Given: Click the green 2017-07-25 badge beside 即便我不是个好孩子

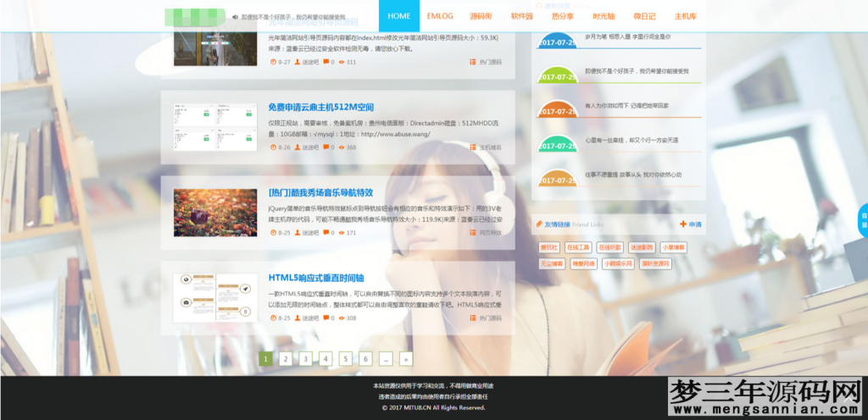Looking at the screenshot, I should (x=558, y=76).
